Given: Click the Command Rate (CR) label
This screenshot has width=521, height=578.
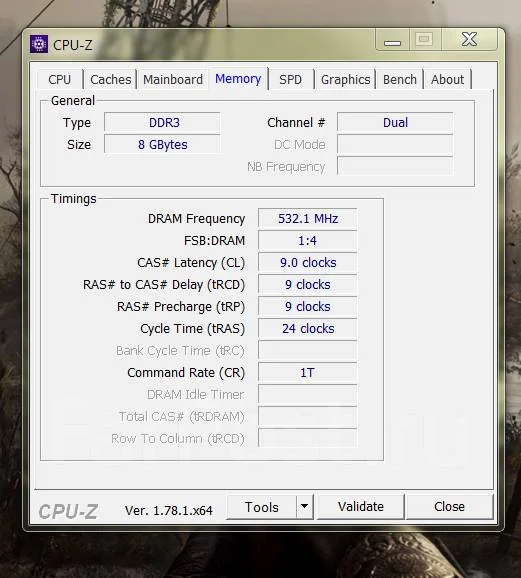Looking at the screenshot, I should pyautogui.click(x=186, y=373).
